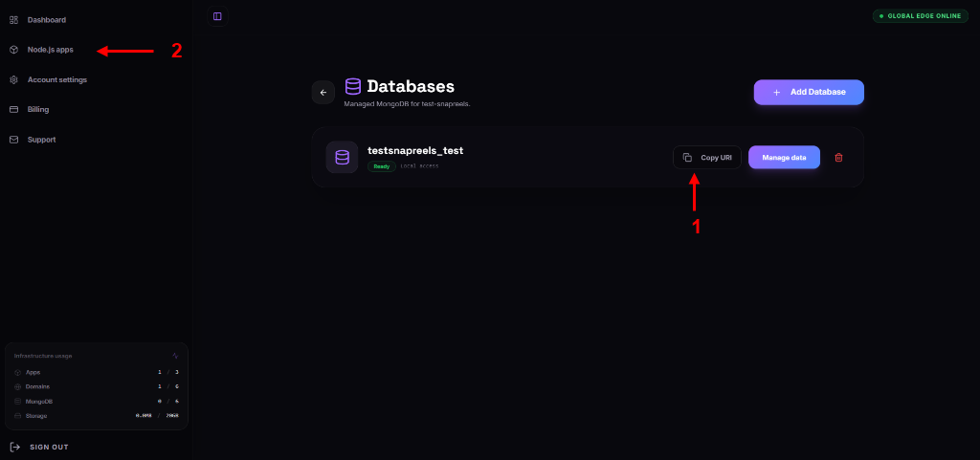Click the Copy URI button
The height and width of the screenshot is (460, 980).
click(x=707, y=157)
